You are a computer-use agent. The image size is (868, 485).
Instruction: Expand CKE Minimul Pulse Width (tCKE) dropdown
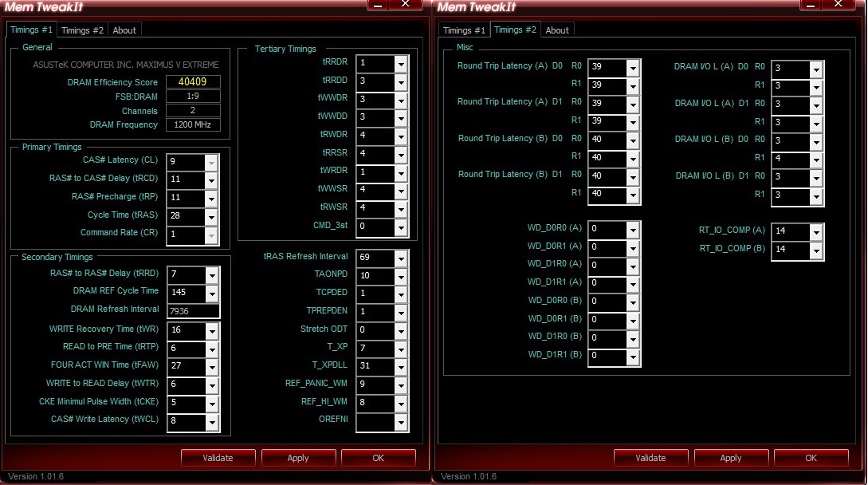coord(211,404)
